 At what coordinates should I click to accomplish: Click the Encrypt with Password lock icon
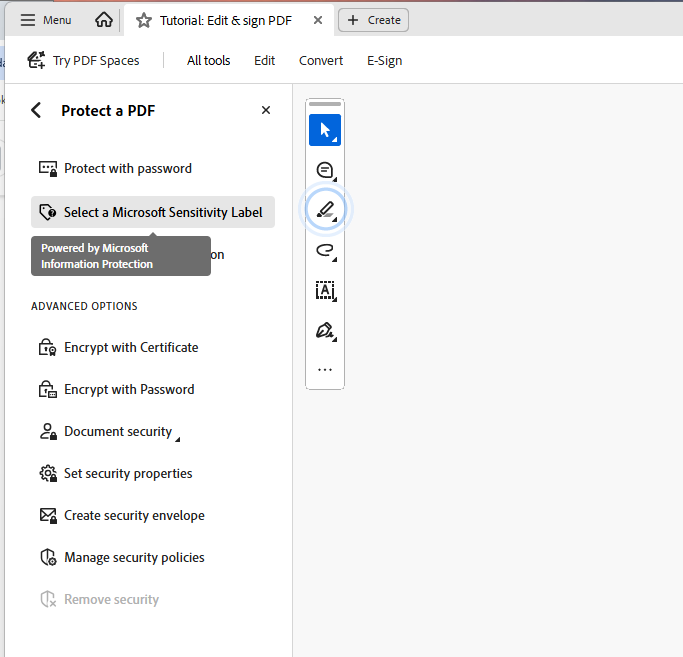point(47,389)
